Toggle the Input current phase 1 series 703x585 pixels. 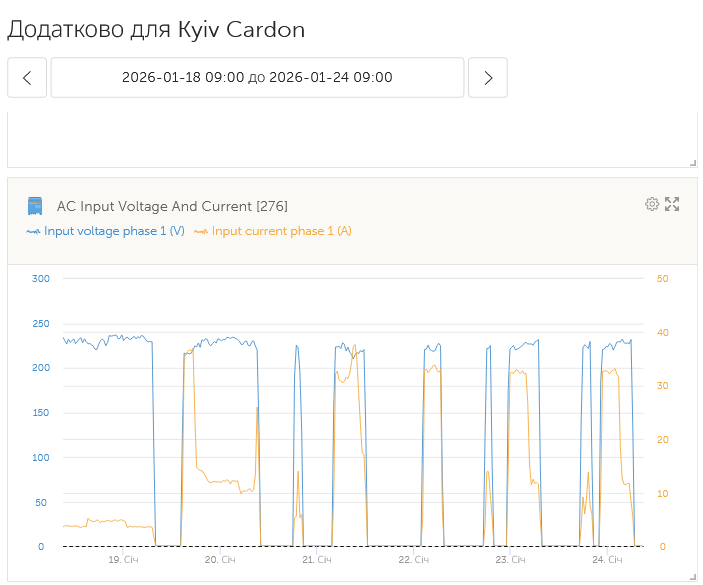[x=281, y=231]
